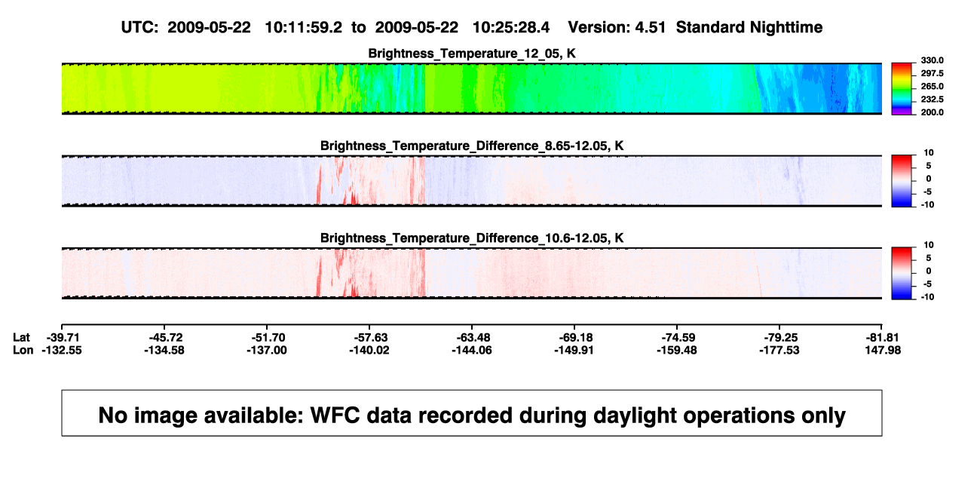
Task: Click latitude tick value -74.59
Action: coord(677,337)
